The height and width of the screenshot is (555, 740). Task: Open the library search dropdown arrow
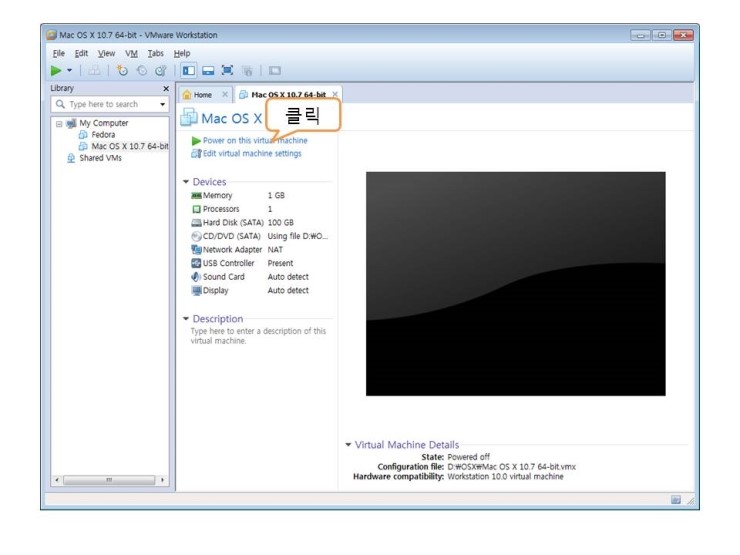(162, 104)
